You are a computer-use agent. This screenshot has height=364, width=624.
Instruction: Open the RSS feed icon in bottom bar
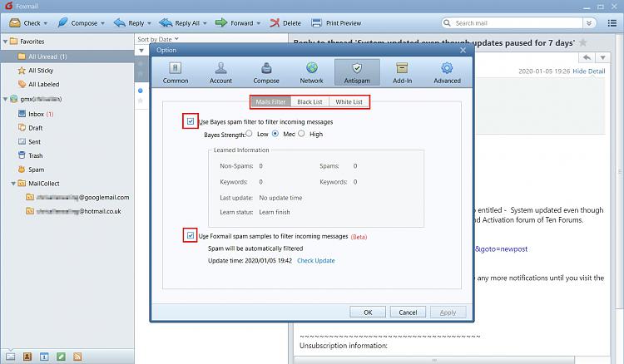[x=77, y=357]
